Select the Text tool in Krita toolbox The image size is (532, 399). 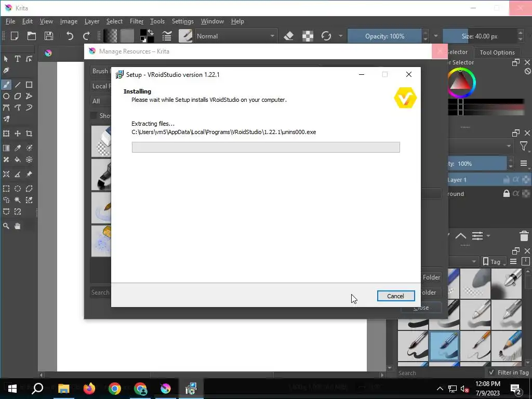pyautogui.click(x=18, y=59)
